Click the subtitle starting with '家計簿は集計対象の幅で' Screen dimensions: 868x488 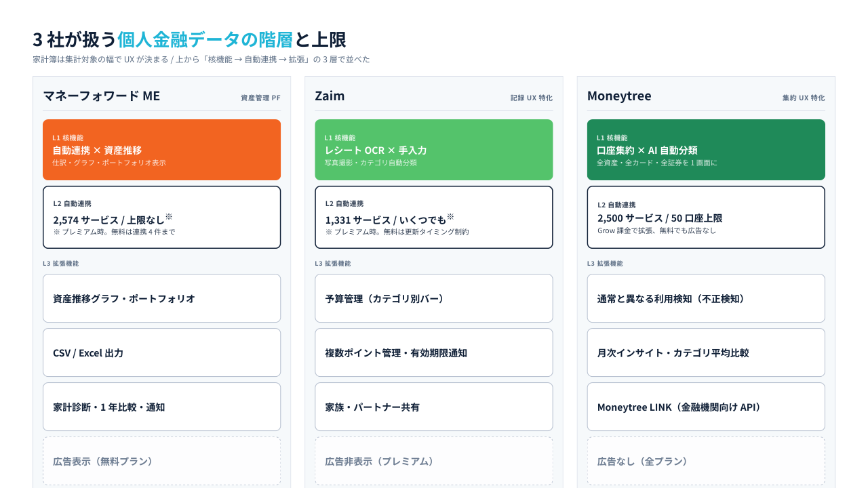point(201,60)
